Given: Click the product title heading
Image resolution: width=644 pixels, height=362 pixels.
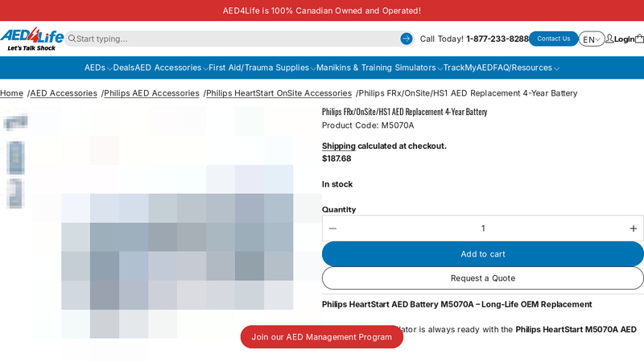Looking at the screenshot, I should [405, 112].
